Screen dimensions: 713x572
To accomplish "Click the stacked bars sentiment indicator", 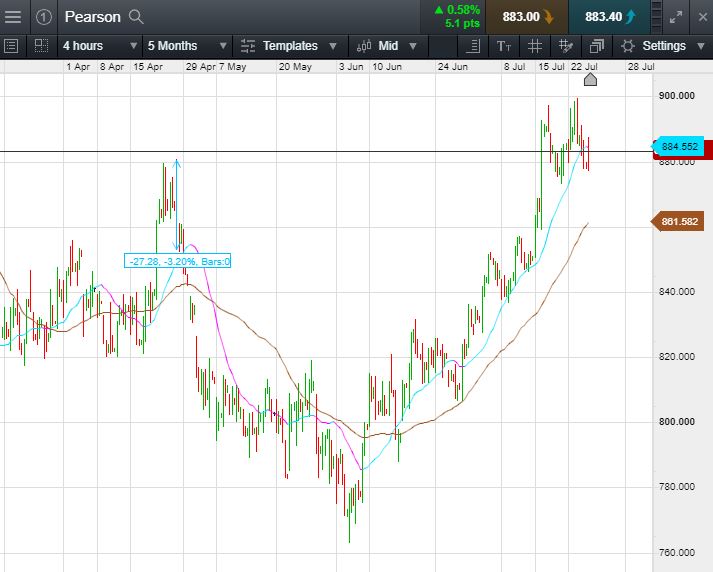I will pos(657,17).
